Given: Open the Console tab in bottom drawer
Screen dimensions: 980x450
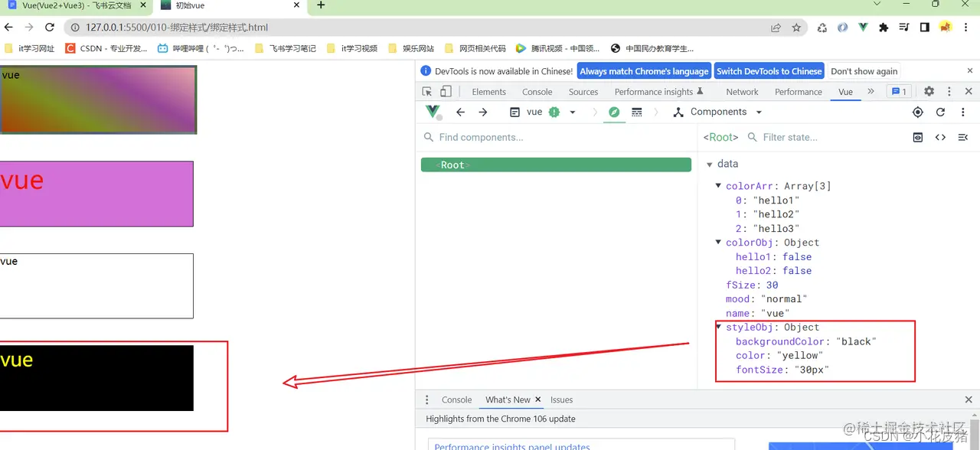Looking at the screenshot, I should pyautogui.click(x=456, y=399).
